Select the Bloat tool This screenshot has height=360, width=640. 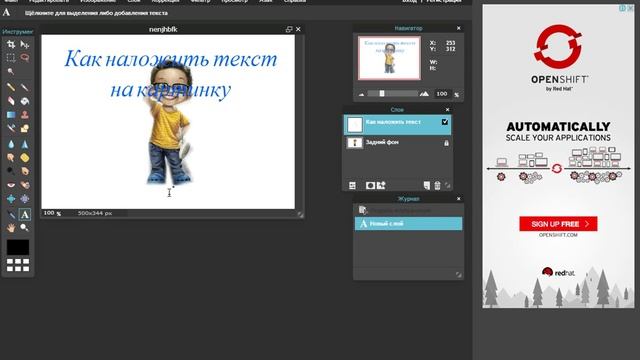11,199
